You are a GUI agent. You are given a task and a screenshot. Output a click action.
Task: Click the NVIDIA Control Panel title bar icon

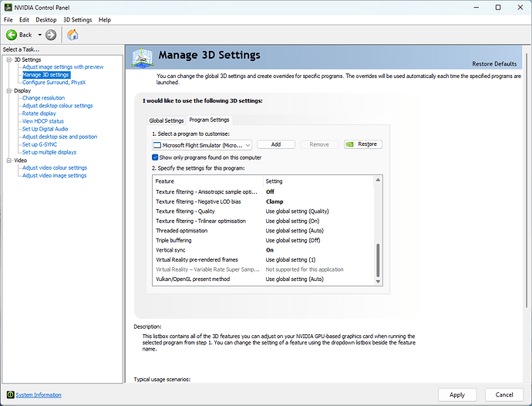point(7,6)
